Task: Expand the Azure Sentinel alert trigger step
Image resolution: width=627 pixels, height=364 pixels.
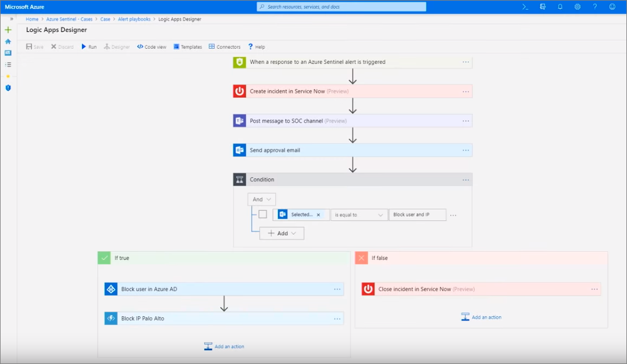Action: [x=352, y=62]
